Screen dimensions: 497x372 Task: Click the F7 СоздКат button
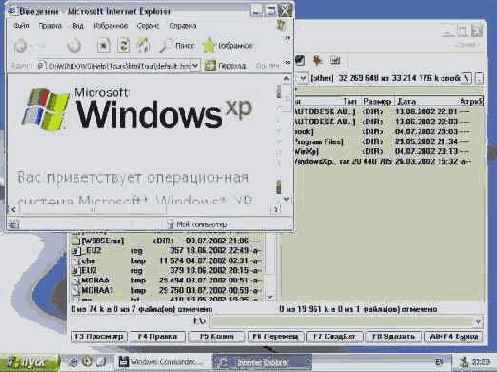[334, 337]
